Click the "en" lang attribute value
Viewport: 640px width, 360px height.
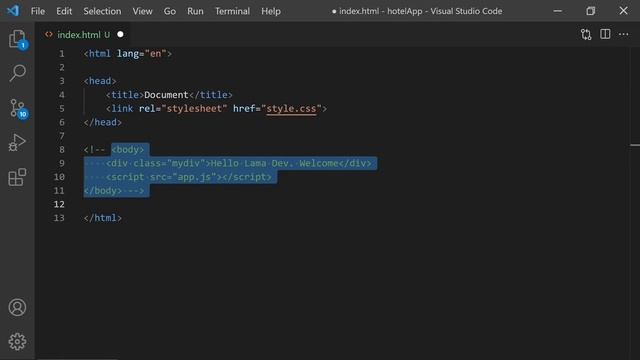tap(156, 54)
